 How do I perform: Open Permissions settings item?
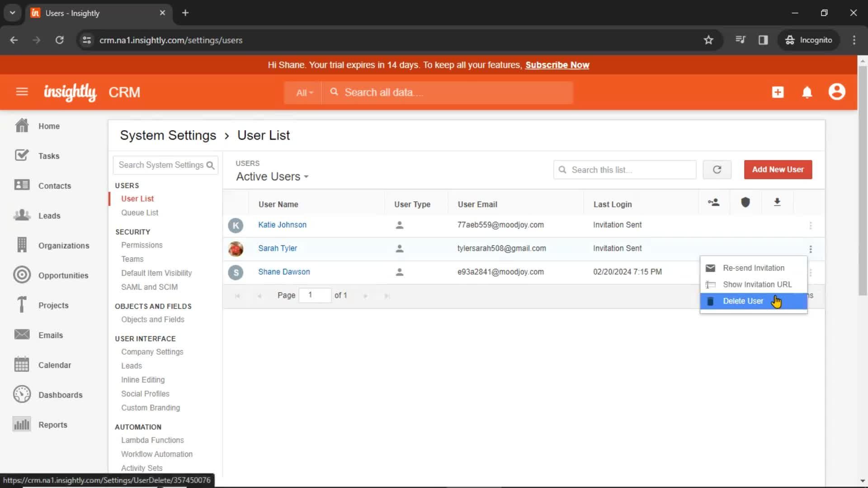[142, 245]
